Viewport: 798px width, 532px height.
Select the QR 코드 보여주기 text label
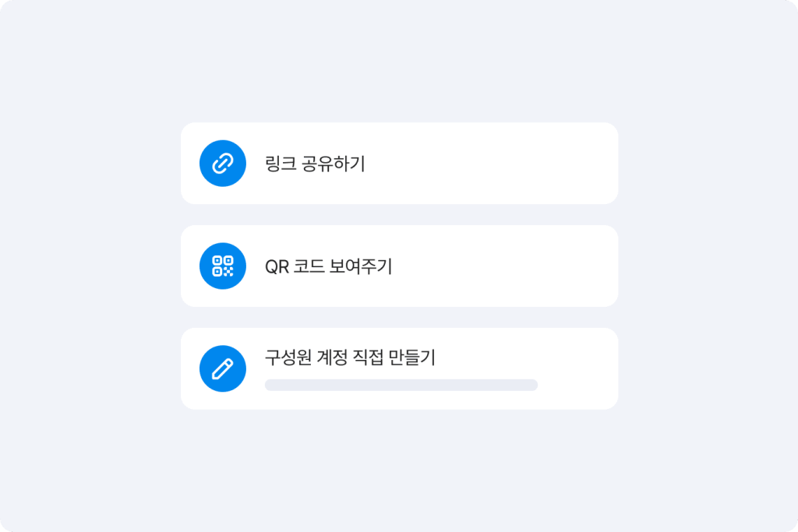(328, 266)
